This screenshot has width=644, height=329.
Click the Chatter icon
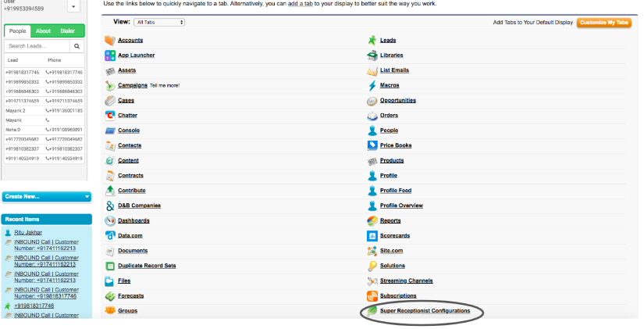pyautogui.click(x=110, y=116)
